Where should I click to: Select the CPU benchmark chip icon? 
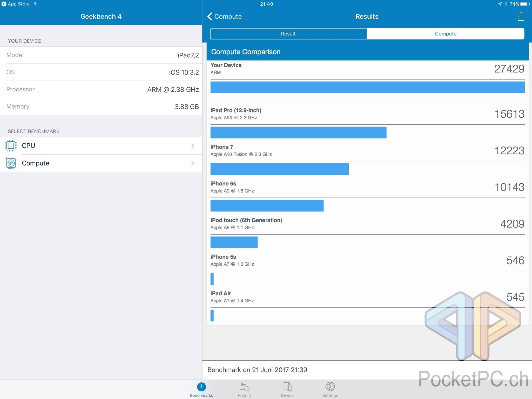(11, 146)
